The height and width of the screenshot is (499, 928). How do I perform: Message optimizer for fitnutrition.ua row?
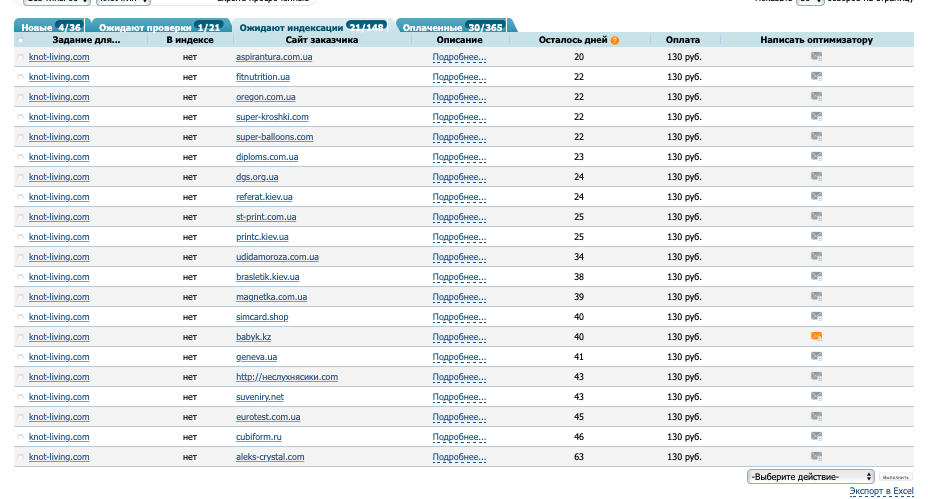tap(816, 76)
